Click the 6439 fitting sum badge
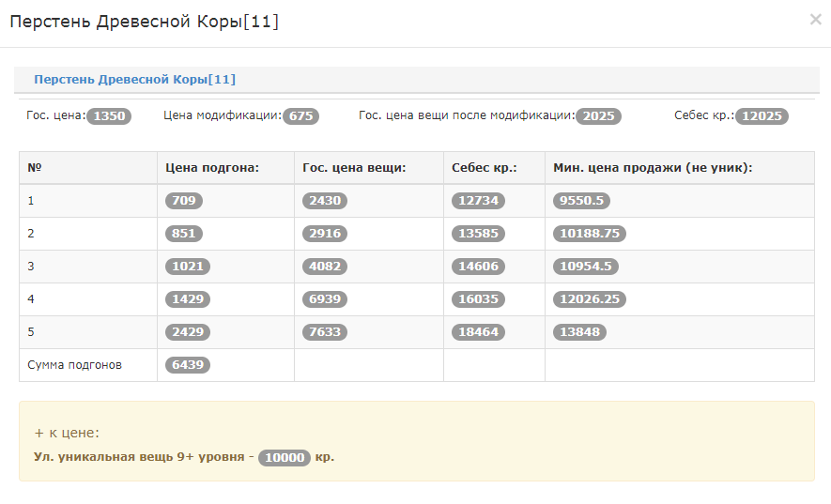The width and height of the screenshot is (831, 504). [187, 365]
